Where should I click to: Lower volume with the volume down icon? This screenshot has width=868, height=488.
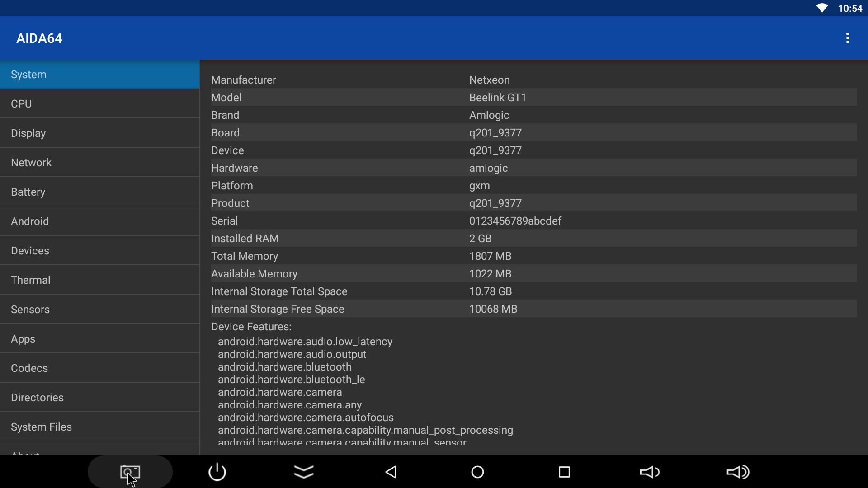tap(650, 472)
